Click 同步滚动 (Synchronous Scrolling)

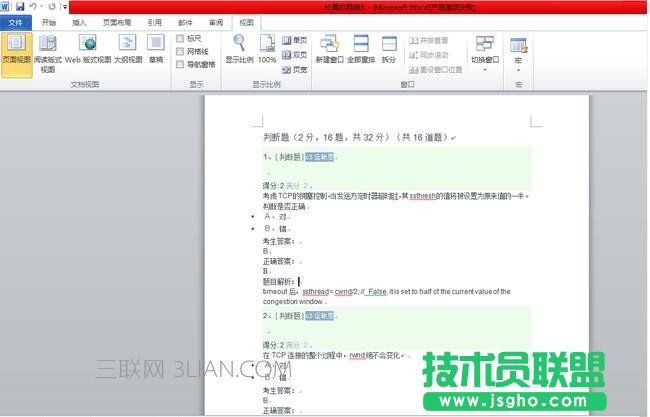click(428, 55)
